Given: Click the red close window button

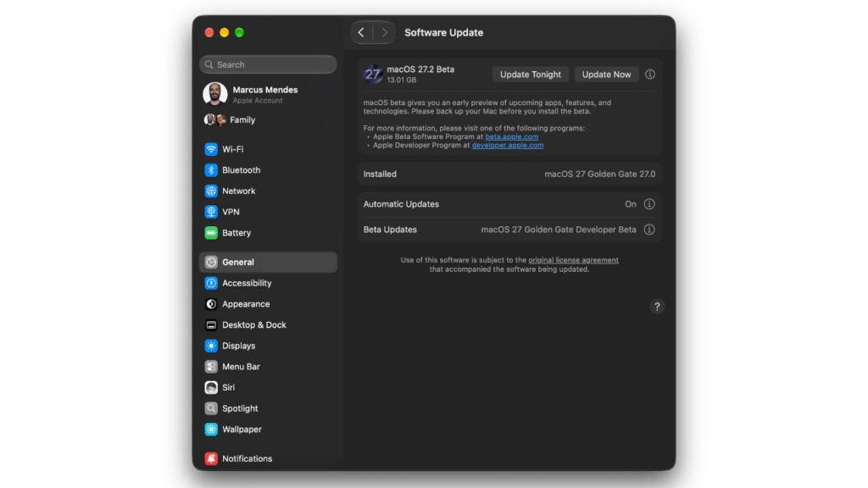Looking at the screenshot, I should point(209,33).
